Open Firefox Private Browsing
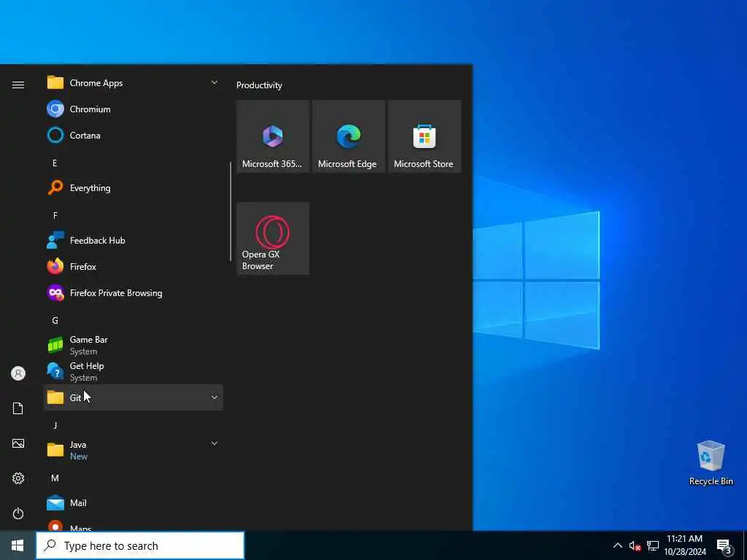Screen dimensions: 747x560 133,292
